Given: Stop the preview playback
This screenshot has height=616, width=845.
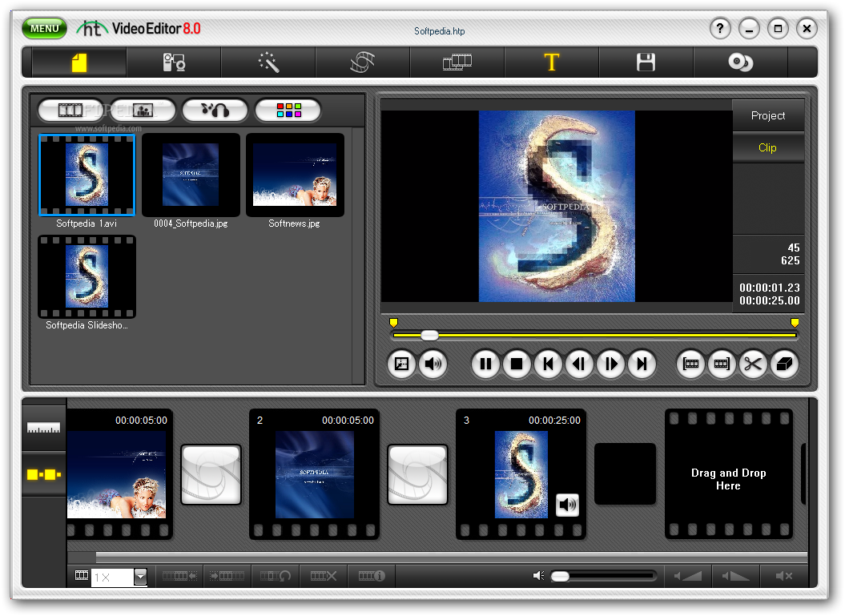Looking at the screenshot, I should tap(517, 364).
